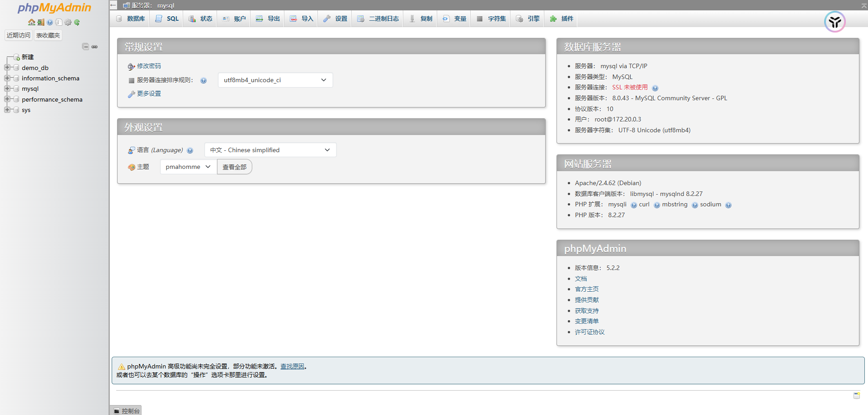Click the round browser extension avatar icon
This screenshot has height=415, width=868.
(835, 22)
